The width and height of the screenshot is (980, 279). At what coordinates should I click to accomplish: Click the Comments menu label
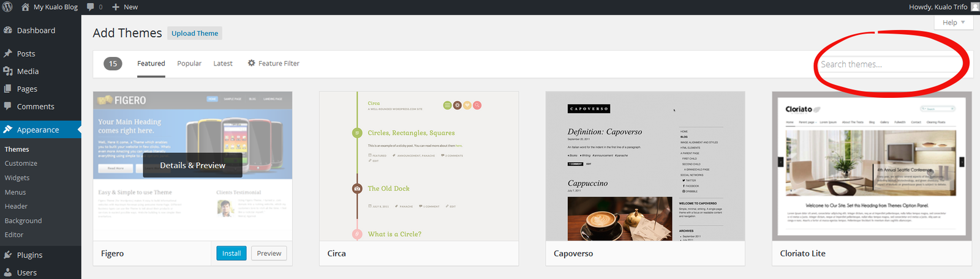tap(36, 106)
